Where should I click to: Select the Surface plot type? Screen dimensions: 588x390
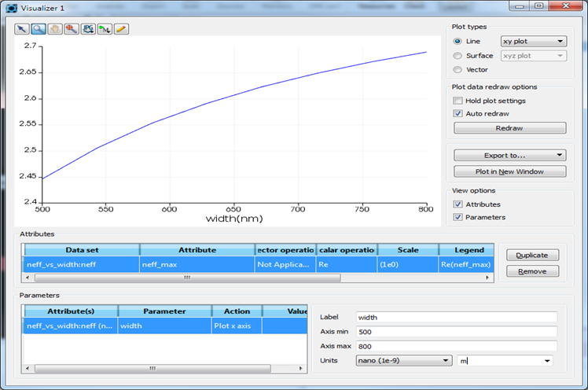pos(458,56)
